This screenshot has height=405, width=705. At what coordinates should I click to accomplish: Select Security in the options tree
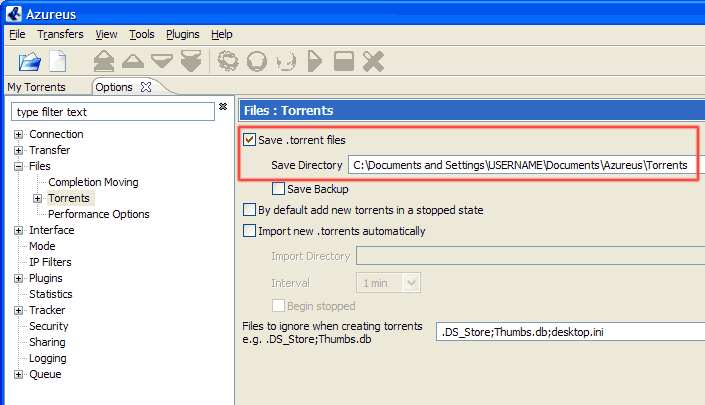click(49, 326)
